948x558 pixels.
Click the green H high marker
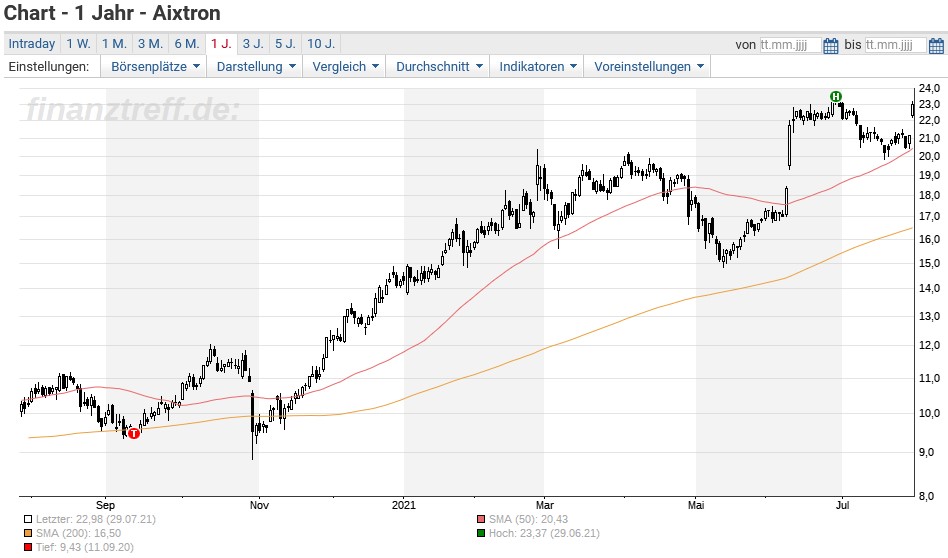(836, 96)
